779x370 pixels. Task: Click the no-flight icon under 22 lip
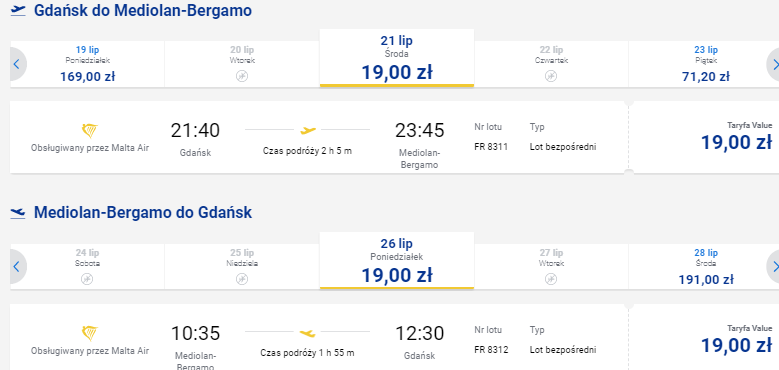[551, 76]
